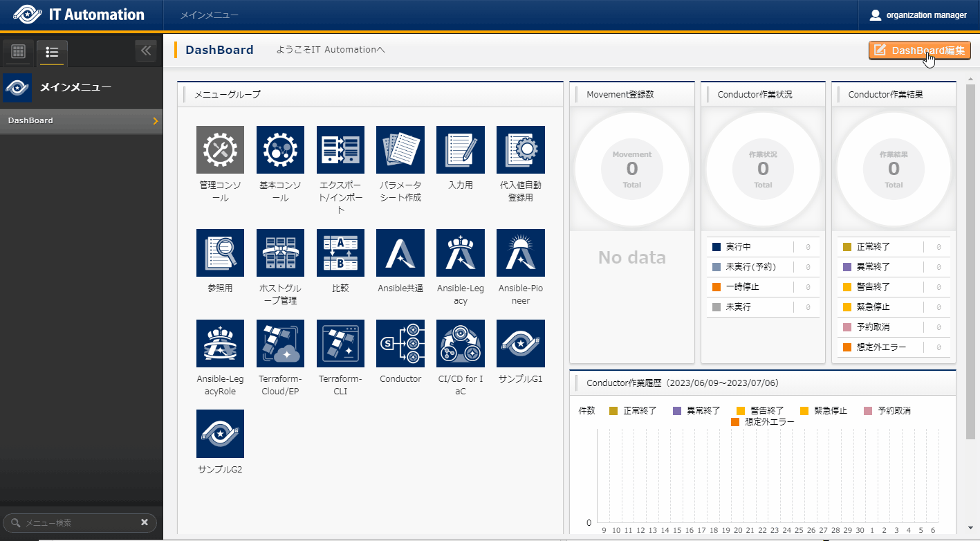Image resolution: width=980 pixels, height=541 pixels.
Task: Switch sidebar to list view
Action: pos(52,52)
